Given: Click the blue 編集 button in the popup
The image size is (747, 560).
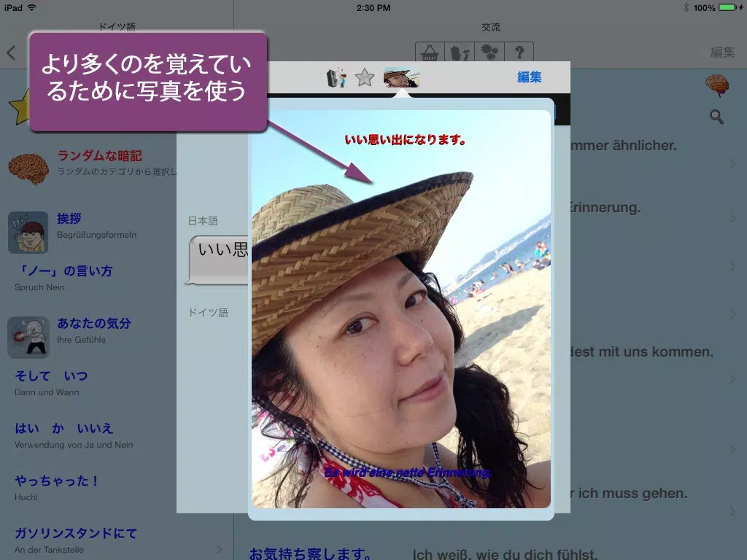Looking at the screenshot, I should (x=530, y=77).
